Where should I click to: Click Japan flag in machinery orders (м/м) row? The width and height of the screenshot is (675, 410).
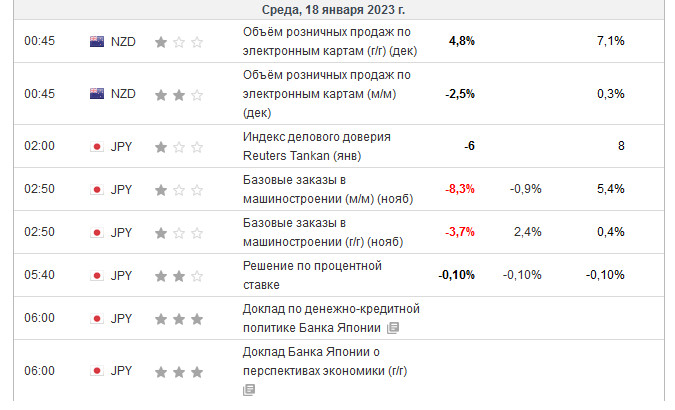tap(97, 189)
